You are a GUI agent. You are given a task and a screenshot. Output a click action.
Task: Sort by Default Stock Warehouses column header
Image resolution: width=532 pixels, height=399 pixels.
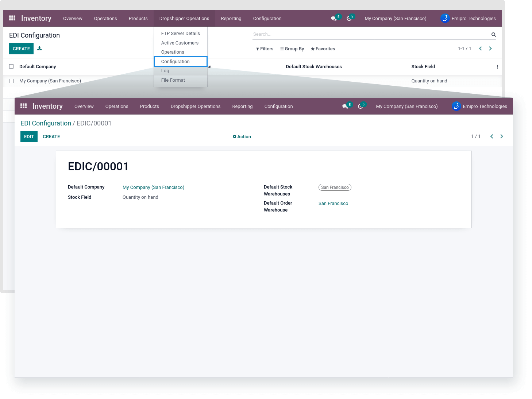click(314, 67)
